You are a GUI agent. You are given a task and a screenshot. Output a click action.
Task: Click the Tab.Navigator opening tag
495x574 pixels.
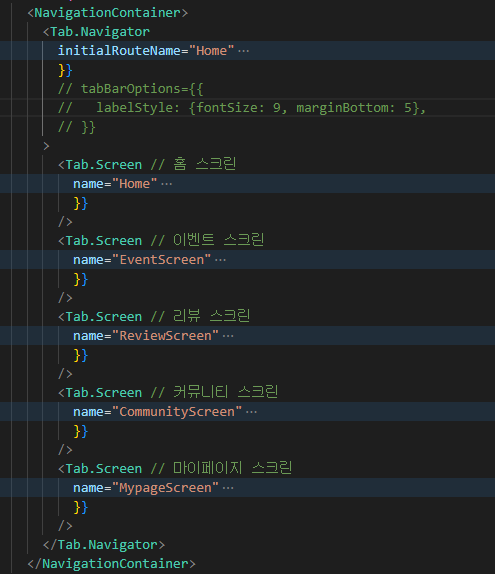[x=96, y=32]
